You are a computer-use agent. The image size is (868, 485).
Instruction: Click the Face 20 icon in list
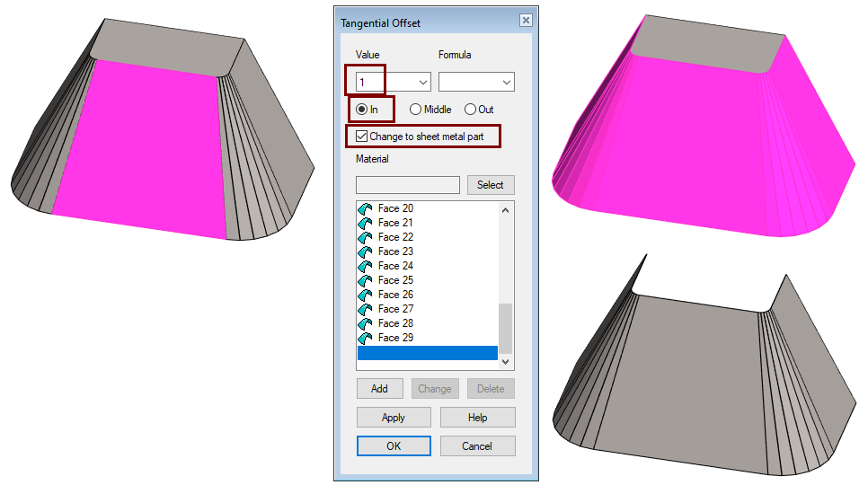pos(365,208)
